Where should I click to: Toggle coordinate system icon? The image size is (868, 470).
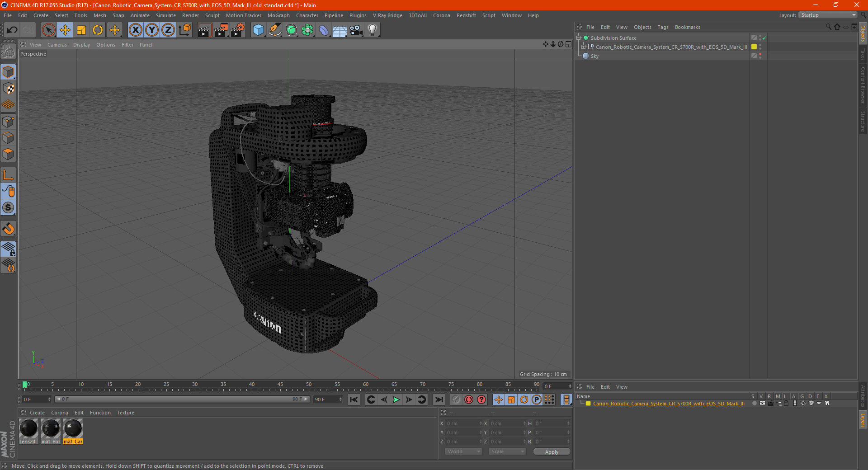(x=184, y=30)
